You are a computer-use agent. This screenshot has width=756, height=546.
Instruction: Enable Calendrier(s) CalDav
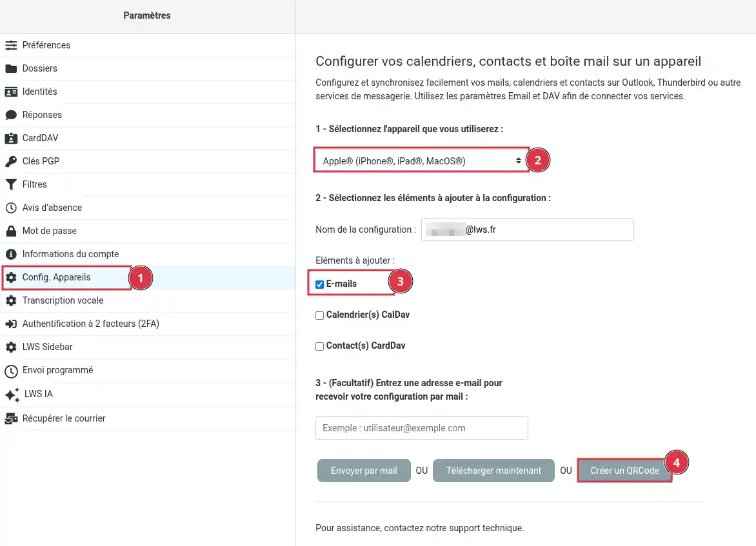(x=319, y=315)
